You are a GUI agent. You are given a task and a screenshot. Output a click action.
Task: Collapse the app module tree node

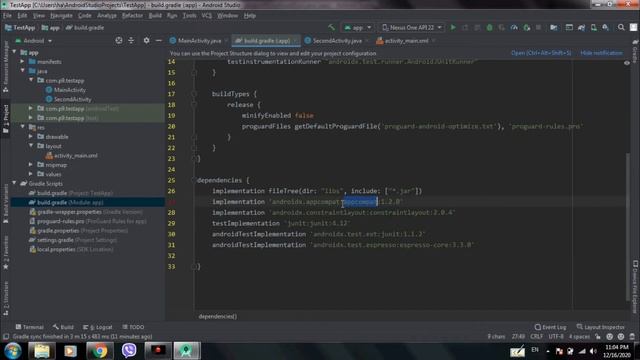[15, 52]
